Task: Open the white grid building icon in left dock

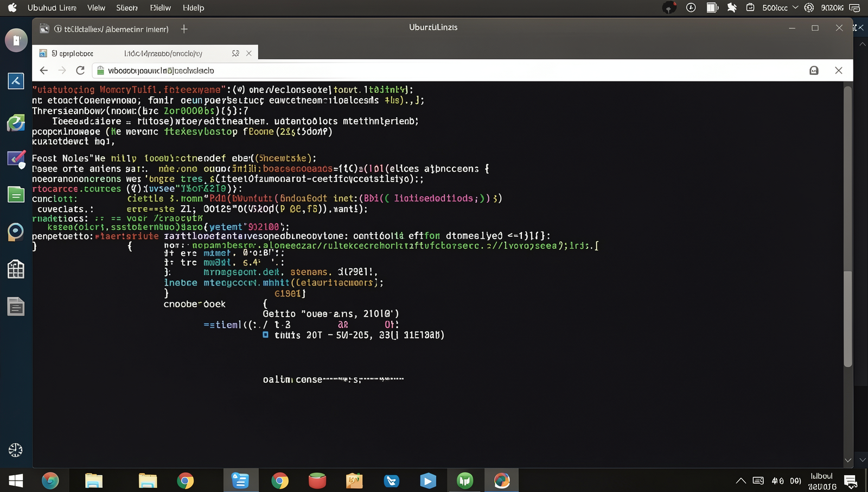Action: pyautogui.click(x=16, y=269)
